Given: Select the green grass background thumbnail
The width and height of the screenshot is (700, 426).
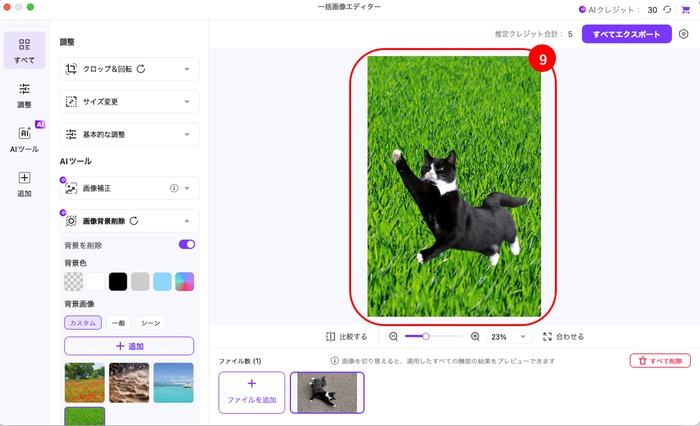Looking at the screenshot, I should (85, 416).
